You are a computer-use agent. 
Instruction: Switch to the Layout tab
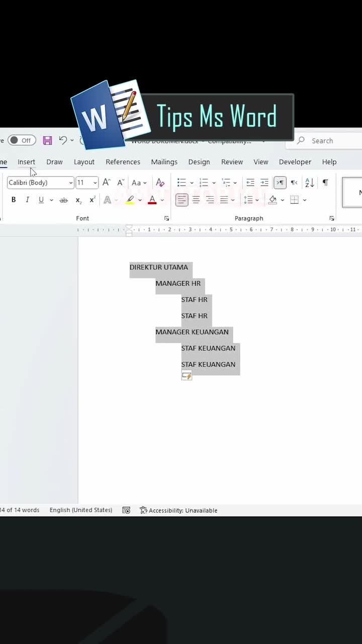[84, 162]
